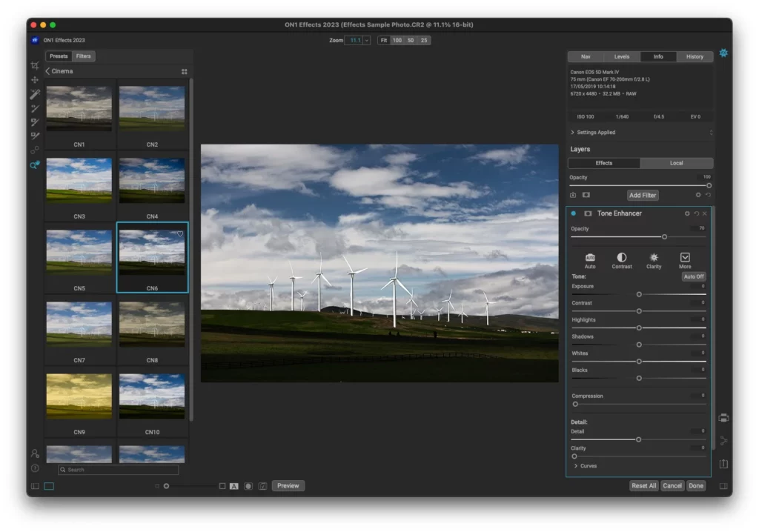Toggle Tone Enhancer filter on/off dot
This screenshot has width=759, height=532.
574,213
